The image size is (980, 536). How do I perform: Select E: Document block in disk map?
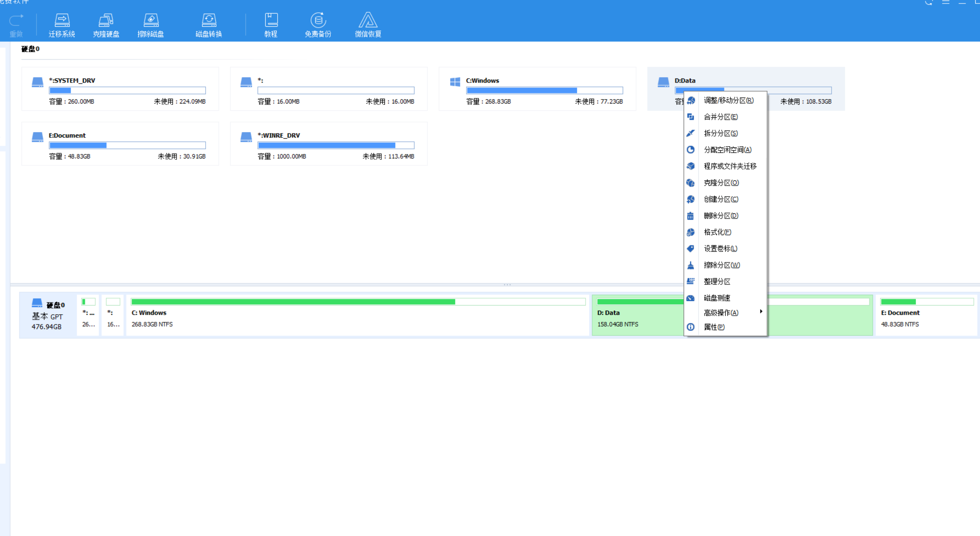click(927, 315)
